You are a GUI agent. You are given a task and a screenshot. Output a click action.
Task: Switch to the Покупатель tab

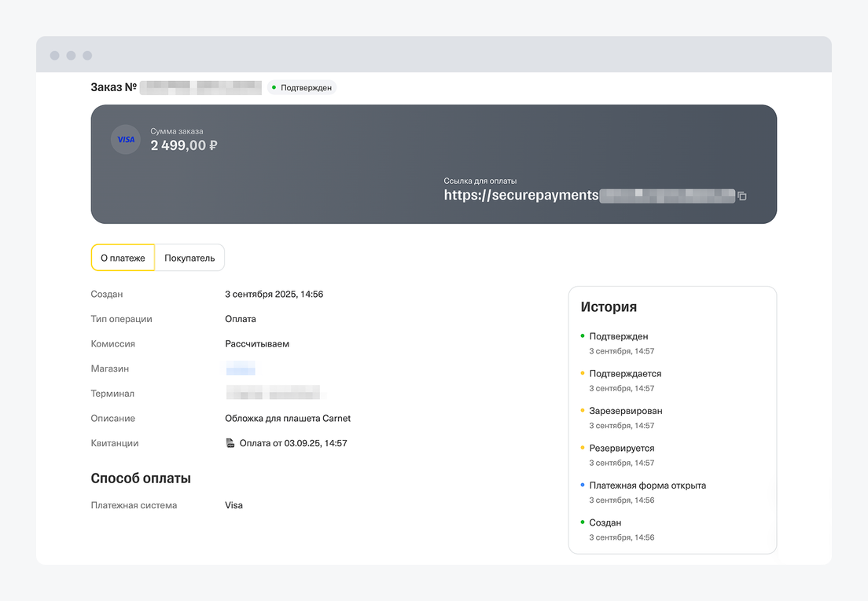point(189,258)
